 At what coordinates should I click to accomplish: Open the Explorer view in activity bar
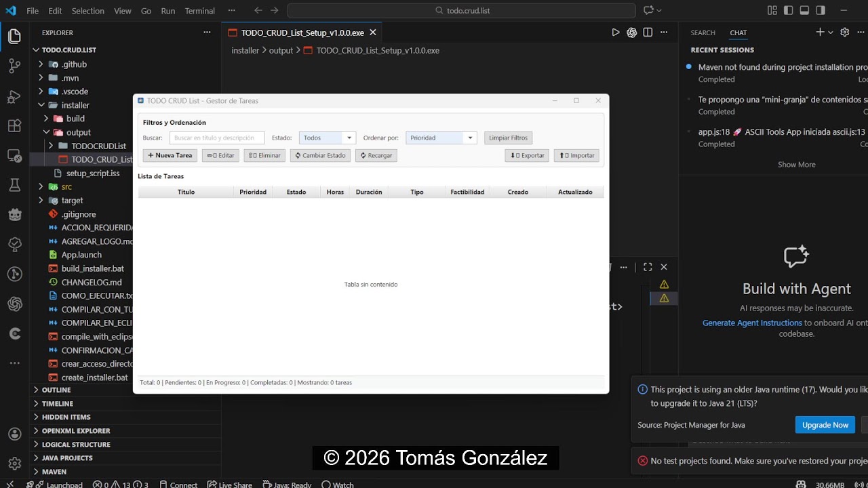coord(14,37)
